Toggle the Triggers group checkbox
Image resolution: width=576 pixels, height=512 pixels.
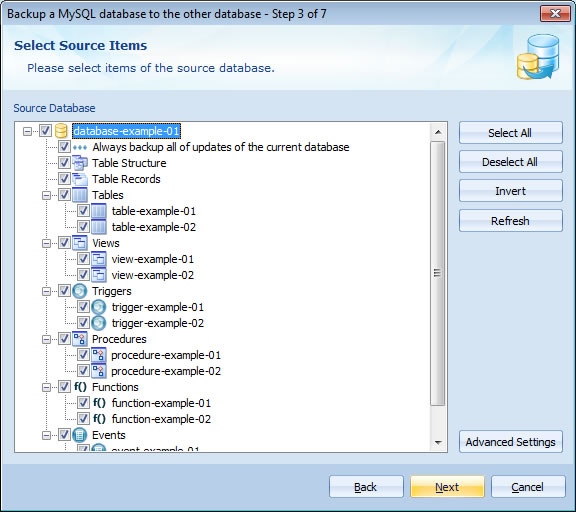click(x=64, y=291)
